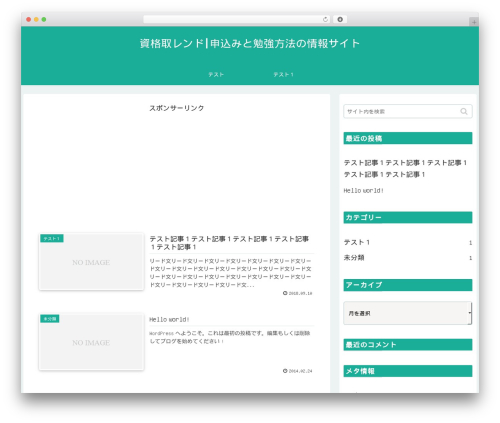This screenshot has width=500, height=423.
Task: Open article title テスト記事1 in main list
Action: pos(229,243)
